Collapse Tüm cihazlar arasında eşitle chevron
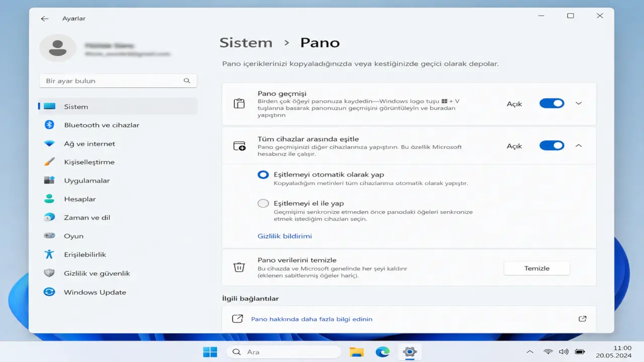This screenshot has width=644, height=362. [x=579, y=145]
